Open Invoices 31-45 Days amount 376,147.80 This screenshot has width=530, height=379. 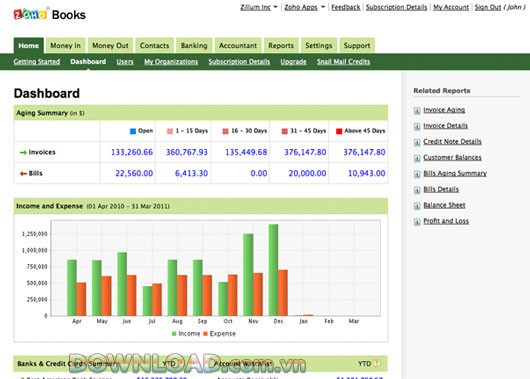[305, 152]
